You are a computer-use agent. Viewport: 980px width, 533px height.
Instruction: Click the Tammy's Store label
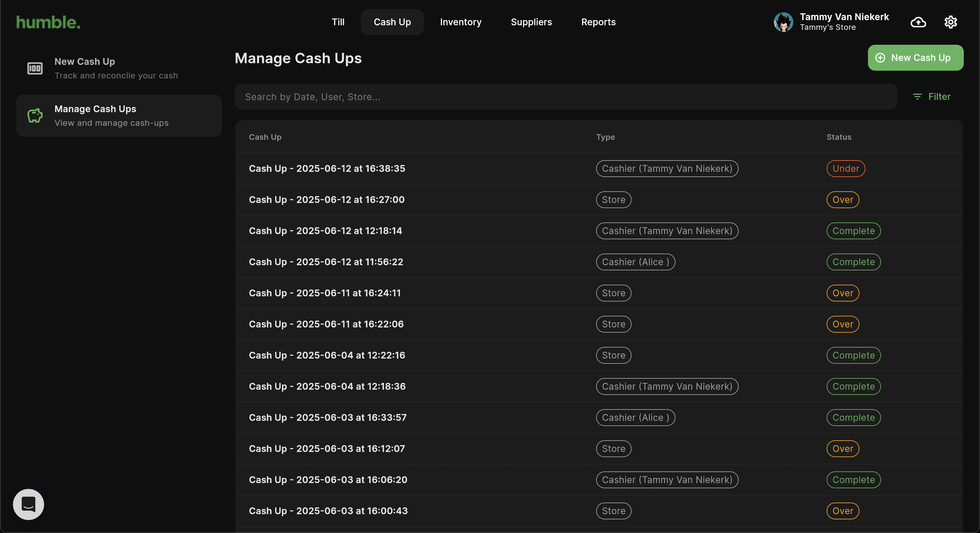827,28
